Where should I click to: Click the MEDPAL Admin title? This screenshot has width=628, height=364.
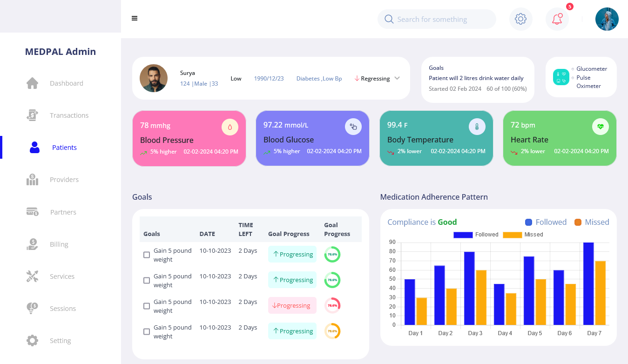(61, 52)
